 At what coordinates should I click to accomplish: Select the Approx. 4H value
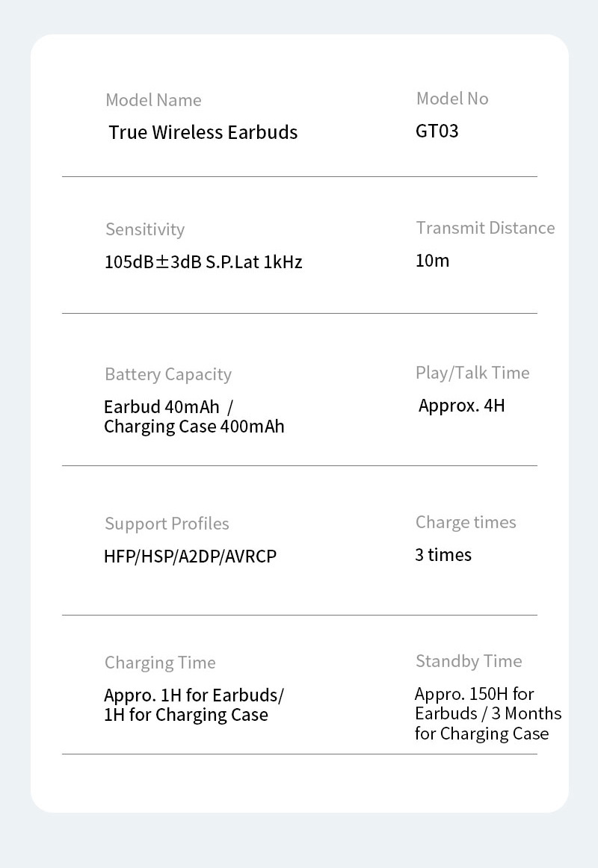(x=461, y=406)
